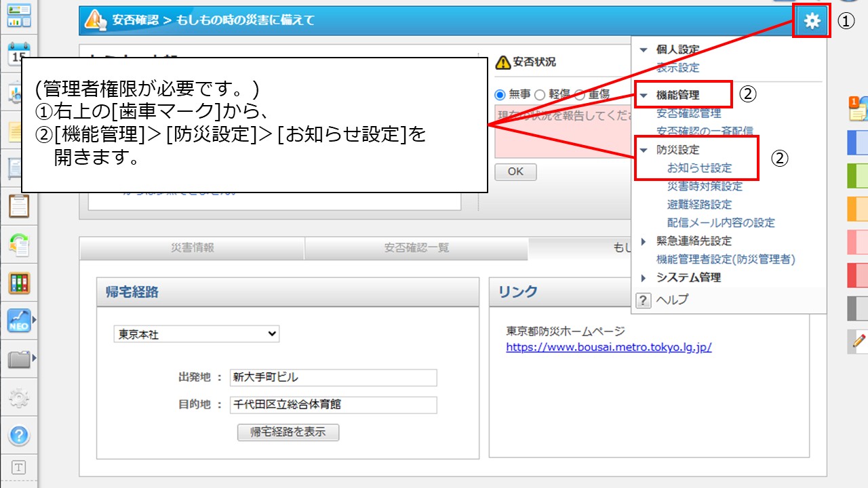Open the sticky note icon with badge 1
This screenshot has height=488, width=868.
tap(858, 108)
